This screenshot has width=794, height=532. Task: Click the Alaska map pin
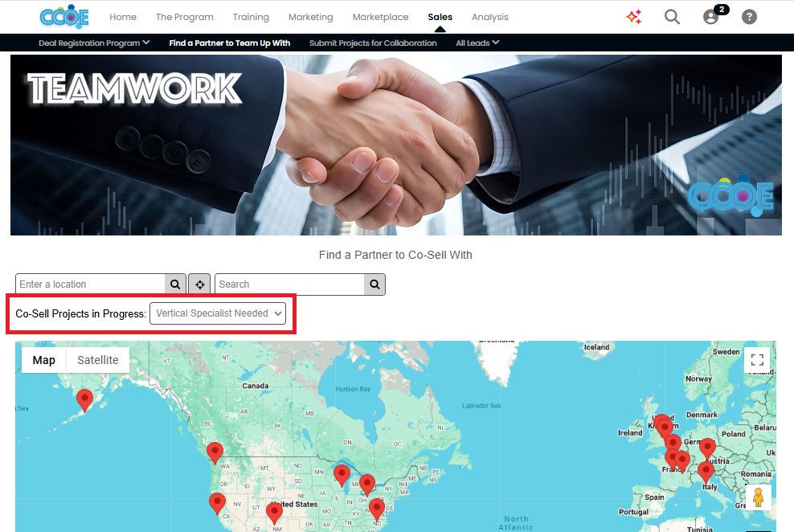click(x=84, y=400)
